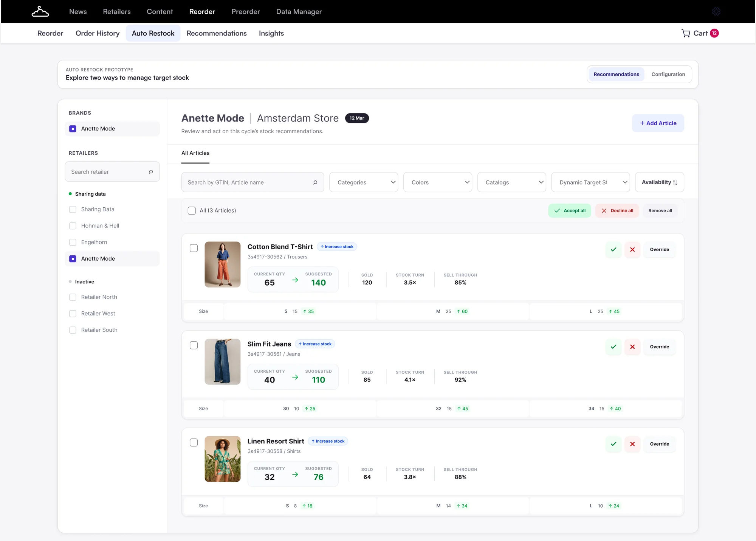This screenshot has width=756, height=541.
Task: Open the Colors dropdown
Action: 438,182
